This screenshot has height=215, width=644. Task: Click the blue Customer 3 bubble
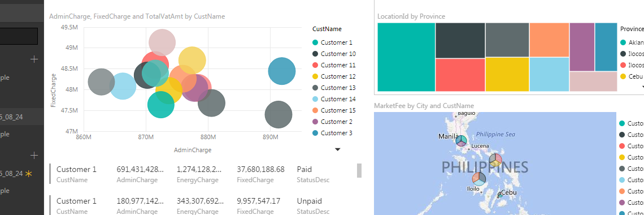point(282,71)
